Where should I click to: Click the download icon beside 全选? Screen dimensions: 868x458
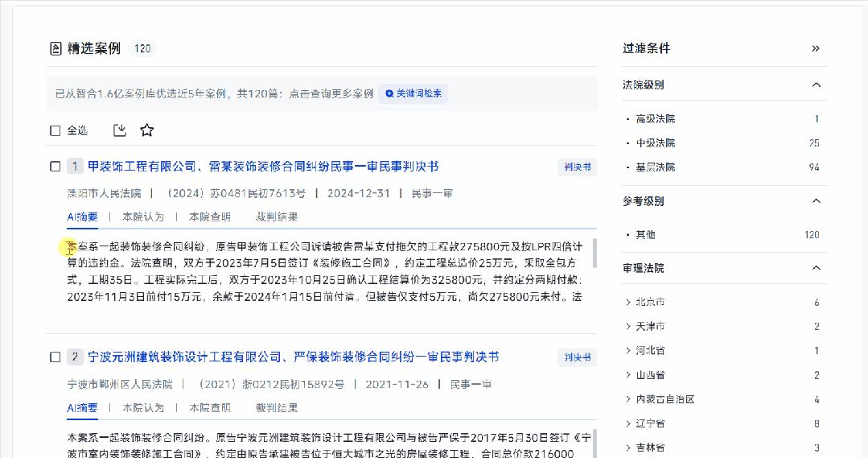tap(120, 130)
